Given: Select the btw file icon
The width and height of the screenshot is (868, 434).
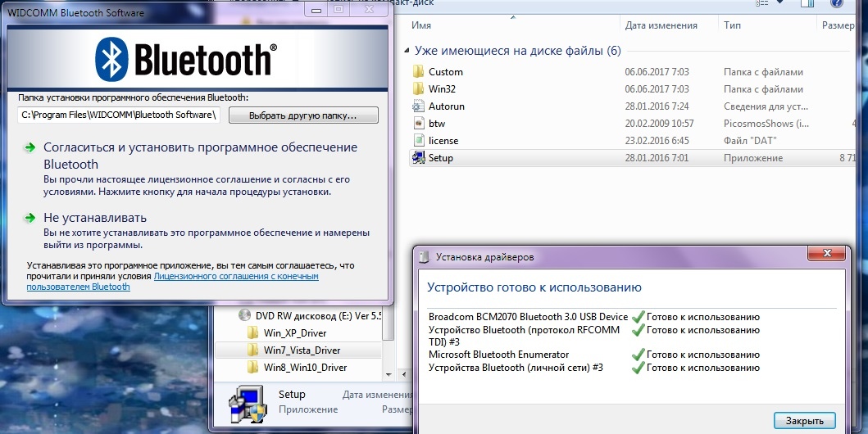Looking at the screenshot, I should click(418, 124).
